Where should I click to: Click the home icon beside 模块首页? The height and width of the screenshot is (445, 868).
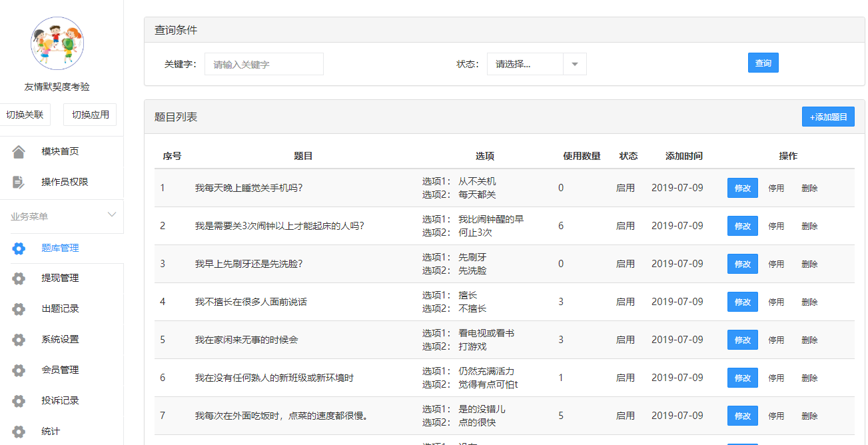19,152
